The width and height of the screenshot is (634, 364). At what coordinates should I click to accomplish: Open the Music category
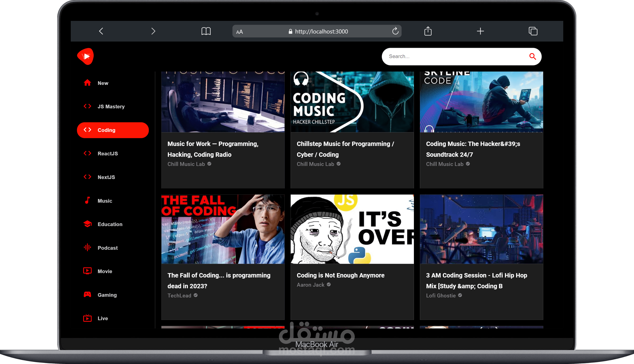tap(105, 201)
